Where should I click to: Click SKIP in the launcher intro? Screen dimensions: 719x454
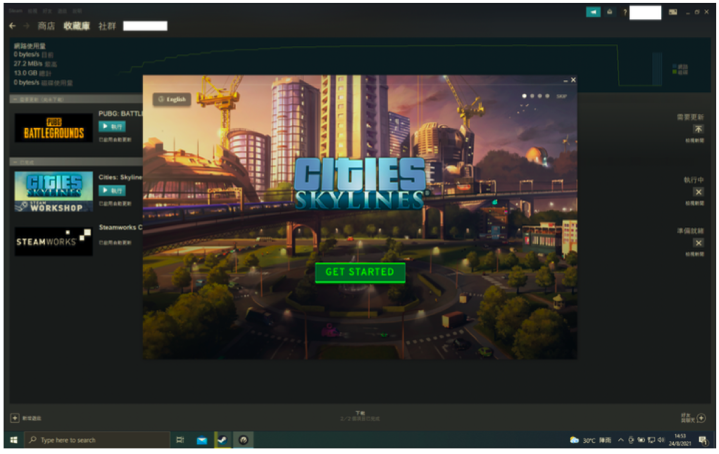(x=561, y=96)
